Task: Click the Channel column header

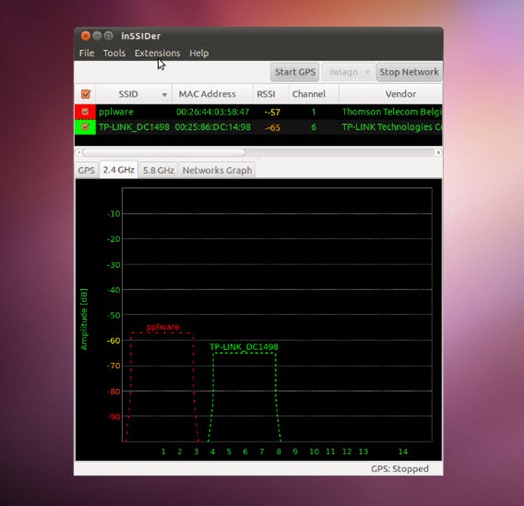Action: (313, 94)
